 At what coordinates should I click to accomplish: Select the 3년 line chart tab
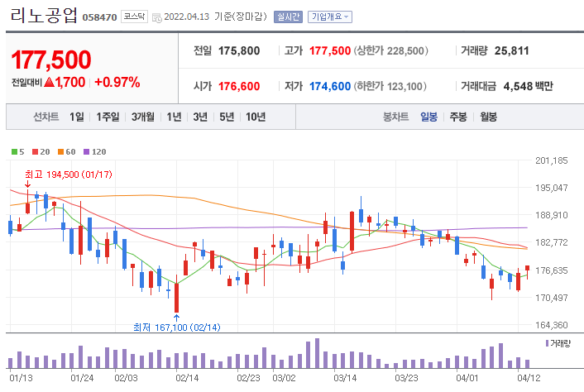200,117
